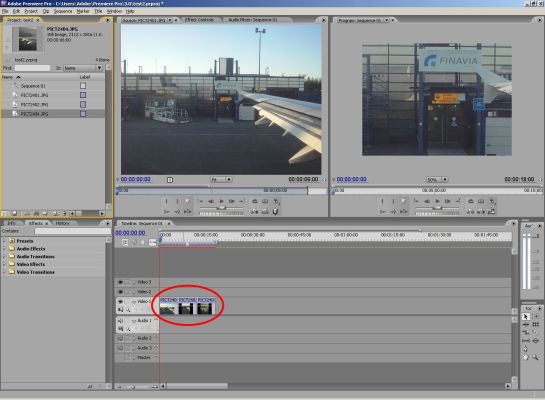Switch to the Effect Controls tab
This screenshot has height=400, width=545.
click(199, 20)
